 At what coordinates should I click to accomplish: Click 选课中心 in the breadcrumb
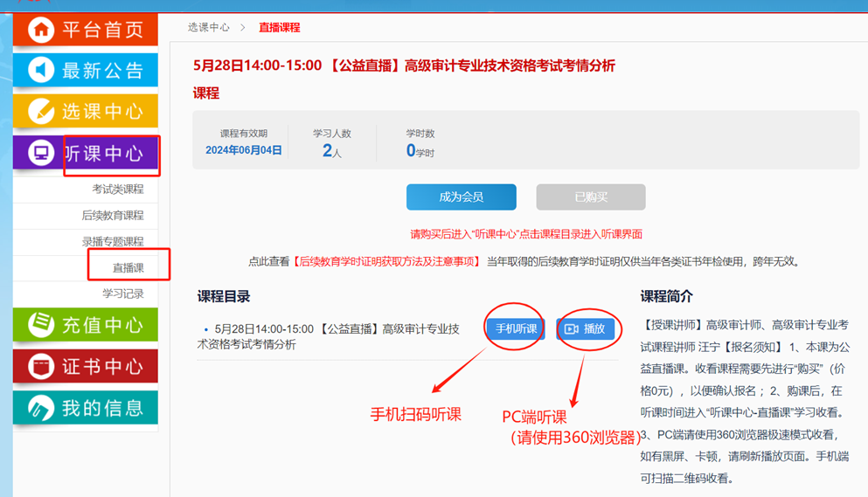click(x=208, y=28)
